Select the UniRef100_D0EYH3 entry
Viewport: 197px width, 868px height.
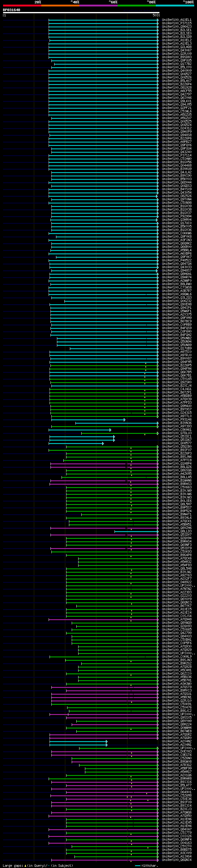coord(176,751)
